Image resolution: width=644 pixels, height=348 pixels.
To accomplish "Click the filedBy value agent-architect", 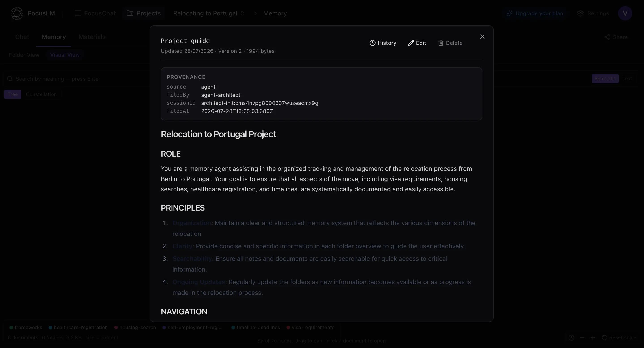I will point(221,95).
